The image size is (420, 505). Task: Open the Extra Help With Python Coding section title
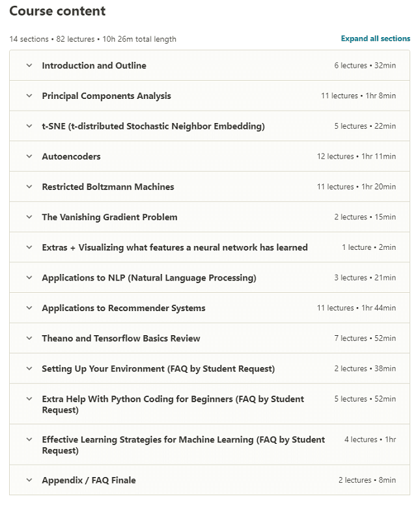pyautogui.click(x=173, y=404)
